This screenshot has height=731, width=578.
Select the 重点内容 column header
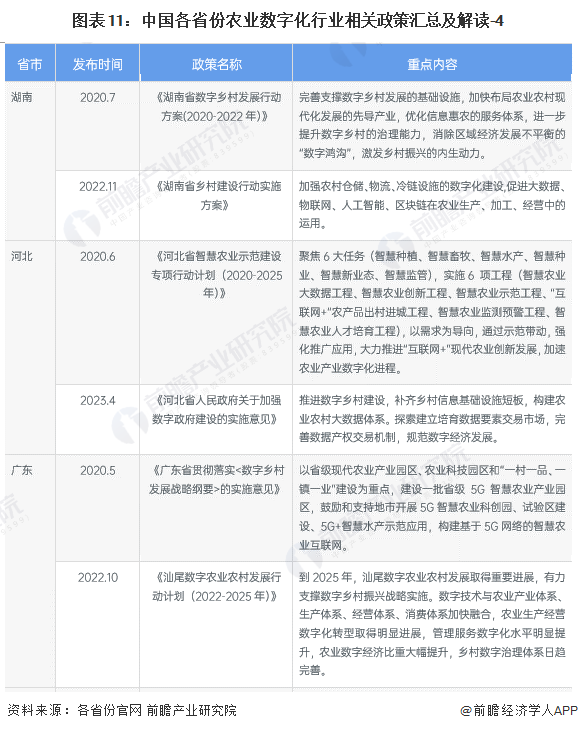point(432,64)
